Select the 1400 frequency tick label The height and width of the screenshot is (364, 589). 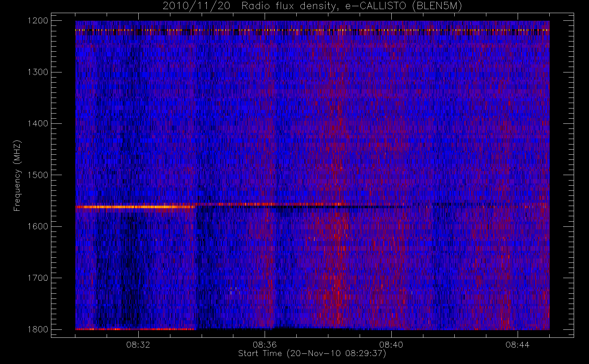click(x=38, y=124)
